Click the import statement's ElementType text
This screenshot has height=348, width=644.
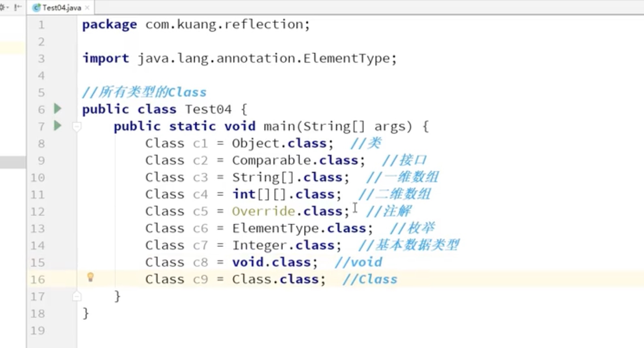pyautogui.click(x=346, y=58)
